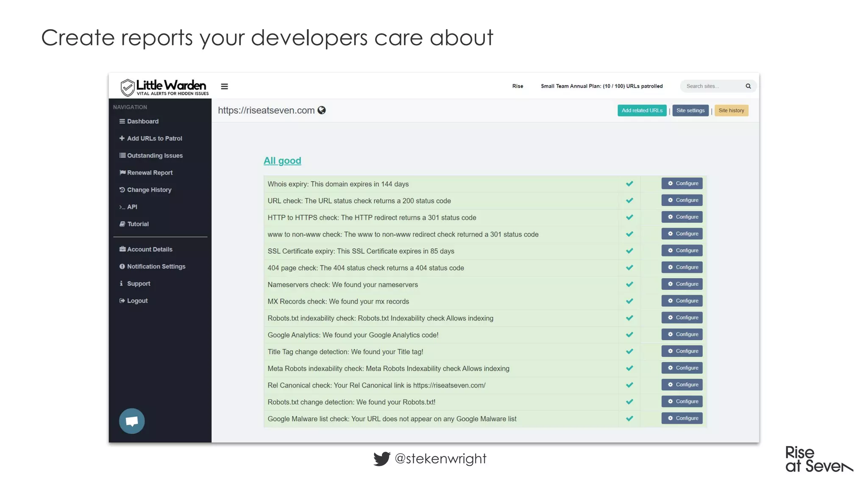
Task: Click checkmark in Rel Canonical check row
Action: (629, 385)
